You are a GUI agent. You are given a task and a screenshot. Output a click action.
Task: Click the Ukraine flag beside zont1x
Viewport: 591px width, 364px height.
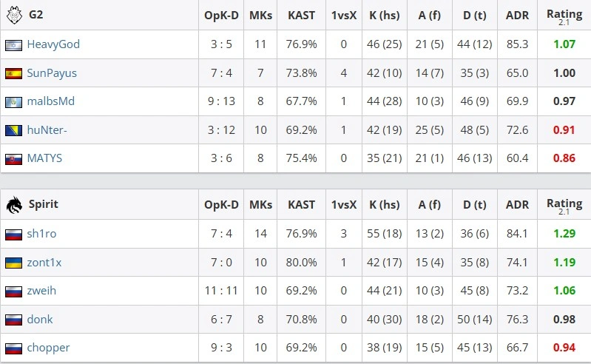pyautogui.click(x=13, y=263)
